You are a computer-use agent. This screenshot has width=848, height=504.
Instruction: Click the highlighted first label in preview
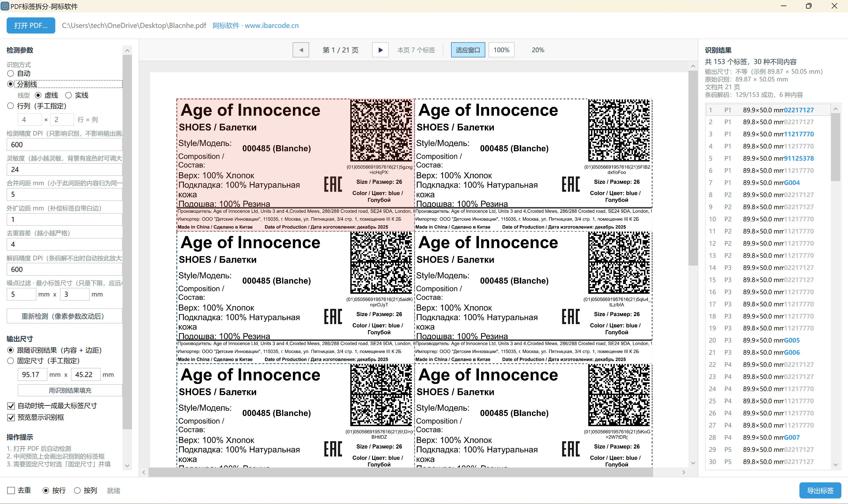[295, 165]
